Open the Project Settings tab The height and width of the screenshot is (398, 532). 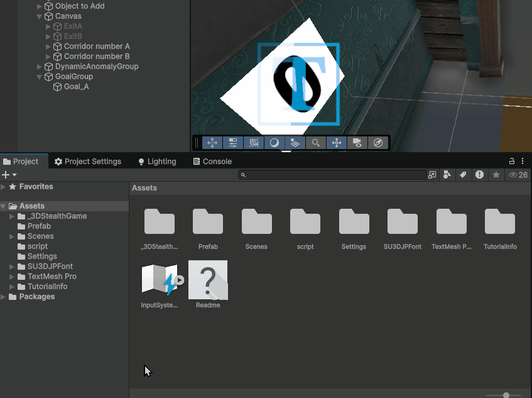pyautogui.click(x=87, y=162)
